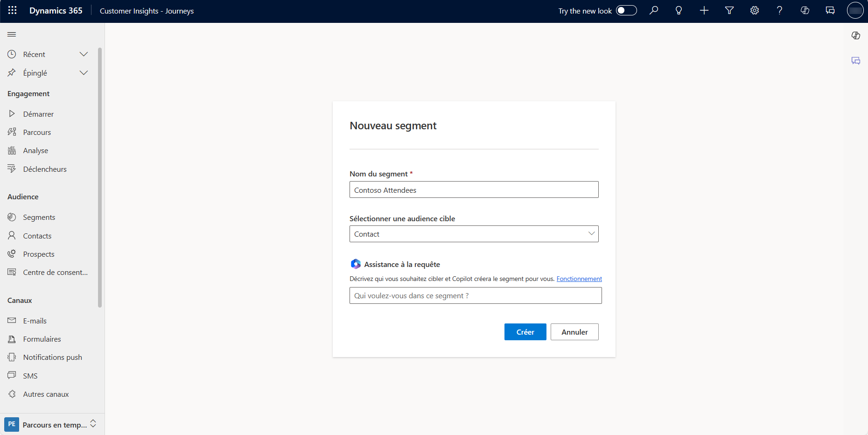Click the Nouveau segment heading
Screen dimensions: 868x435
(393, 126)
